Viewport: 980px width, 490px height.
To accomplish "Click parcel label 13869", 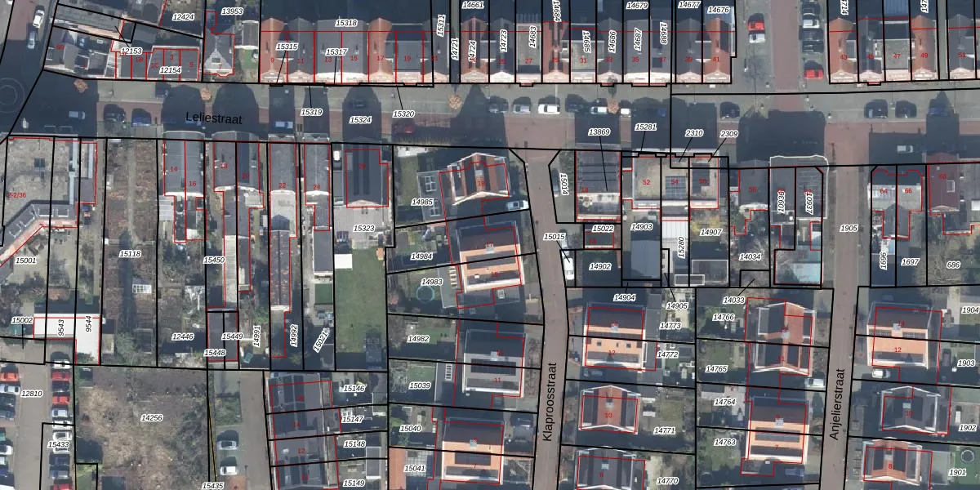I will [599, 131].
